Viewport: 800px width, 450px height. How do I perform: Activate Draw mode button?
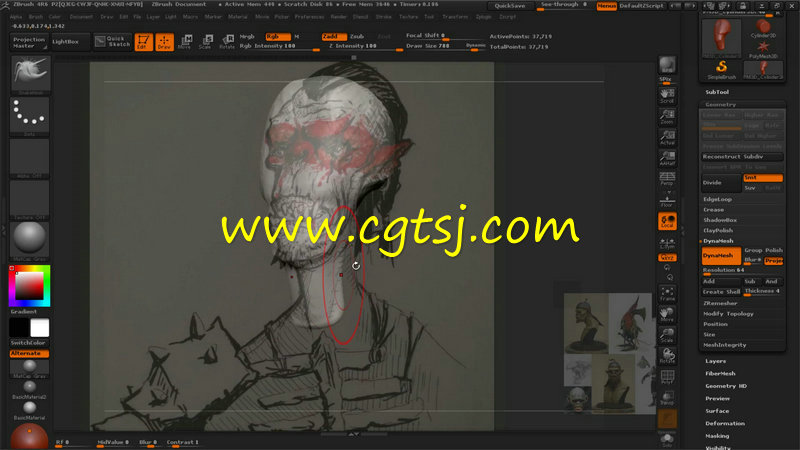pyautogui.click(x=164, y=42)
